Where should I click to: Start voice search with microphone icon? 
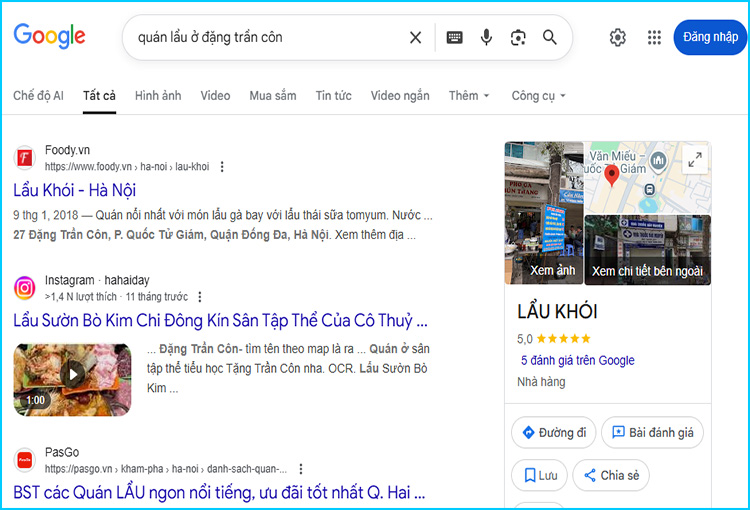point(486,37)
